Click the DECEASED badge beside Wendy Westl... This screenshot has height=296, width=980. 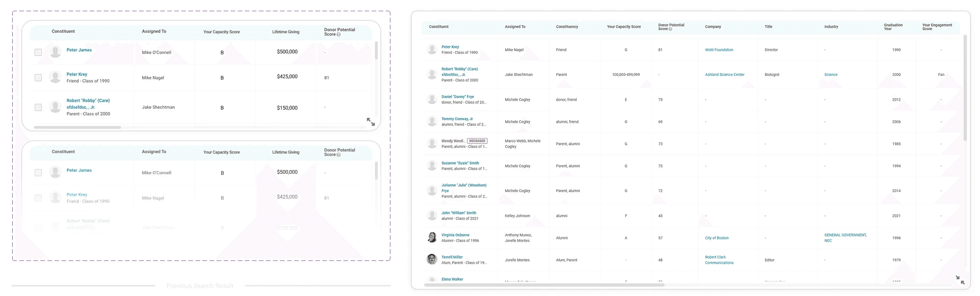click(x=477, y=141)
